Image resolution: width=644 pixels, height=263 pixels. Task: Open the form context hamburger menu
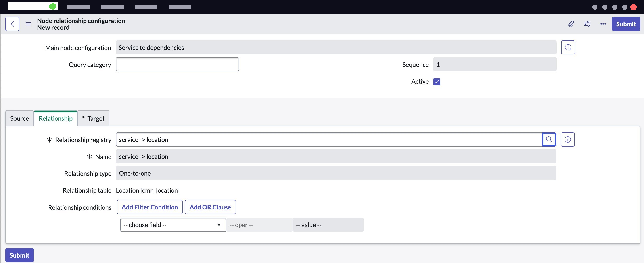click(x=28, y=24)
